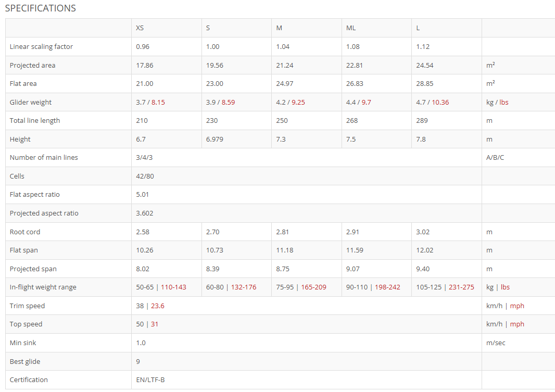Image resolution: width=555 pixels, height=392 pixels.
Task: Click the SPECIFICATIONS heading
Action: point(40,8)
